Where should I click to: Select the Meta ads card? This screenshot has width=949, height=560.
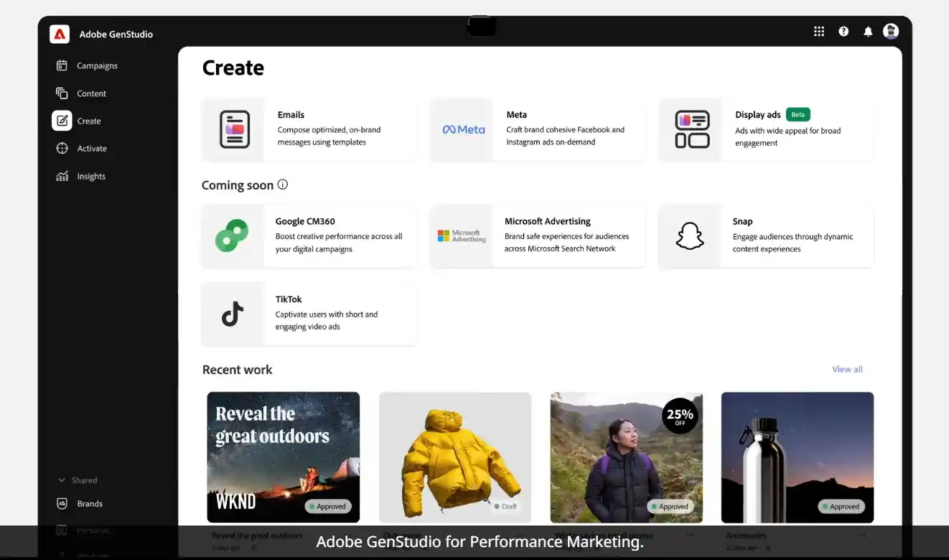click(x=537, y=129)
